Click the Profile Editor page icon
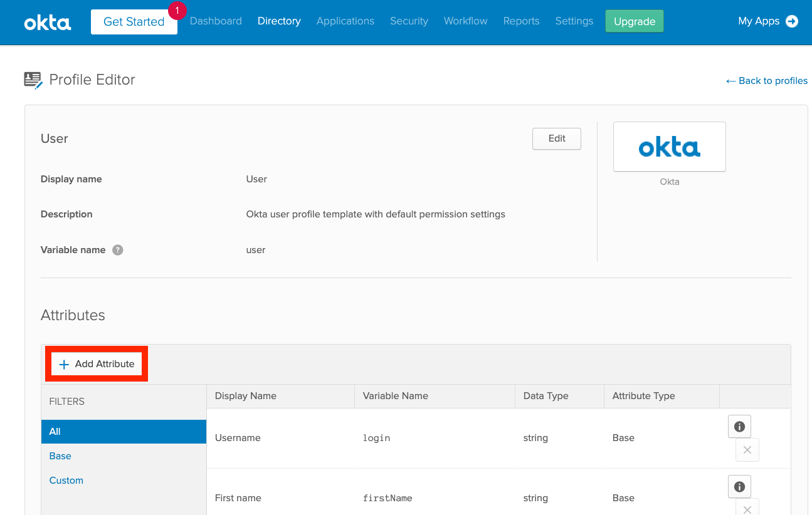 (x=33, y=80)
